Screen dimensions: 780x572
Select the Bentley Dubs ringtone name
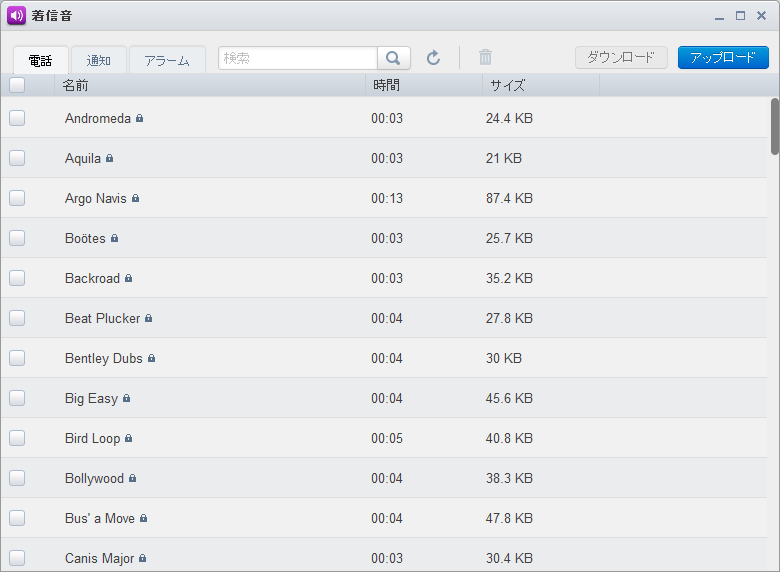coord(103,359)
